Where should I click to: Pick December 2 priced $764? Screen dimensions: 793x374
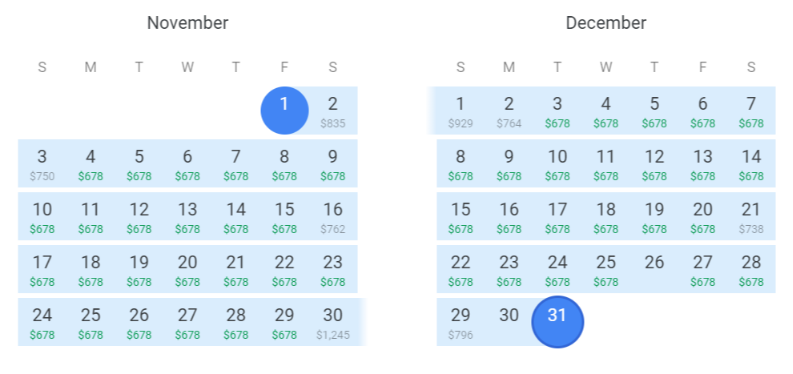coord(509,110)
